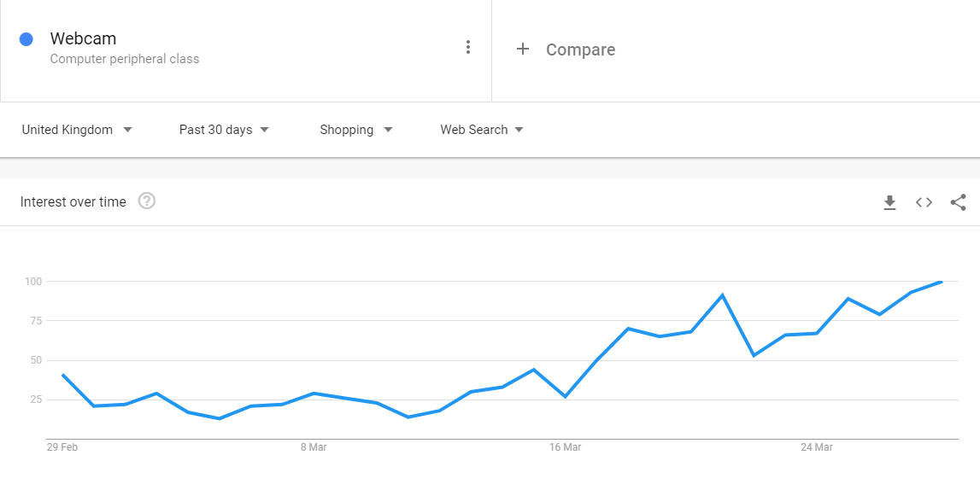Click the Interest over time heading

click(73, 201)
